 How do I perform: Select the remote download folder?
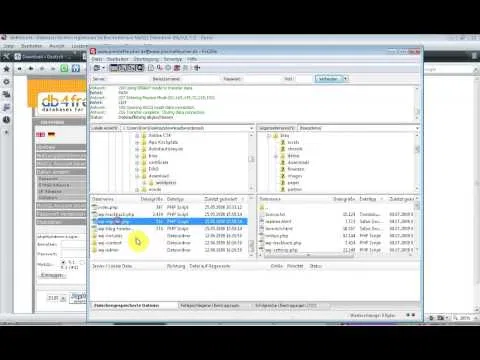298,163
